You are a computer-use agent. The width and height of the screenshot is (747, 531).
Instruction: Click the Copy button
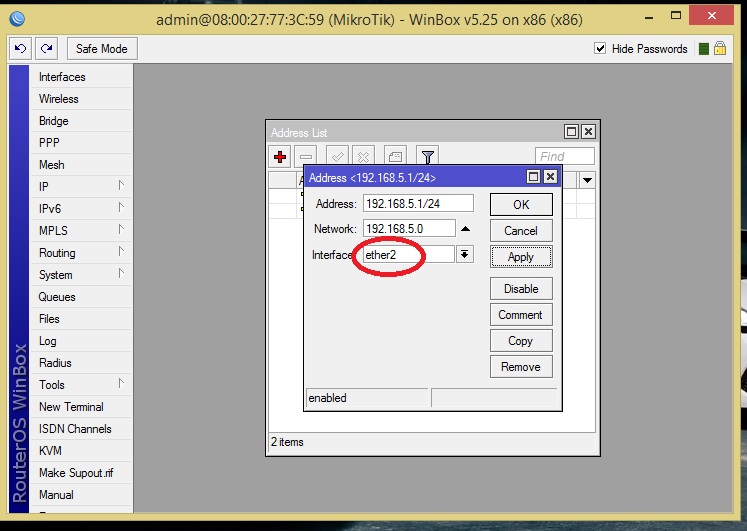tap(521, 341)
